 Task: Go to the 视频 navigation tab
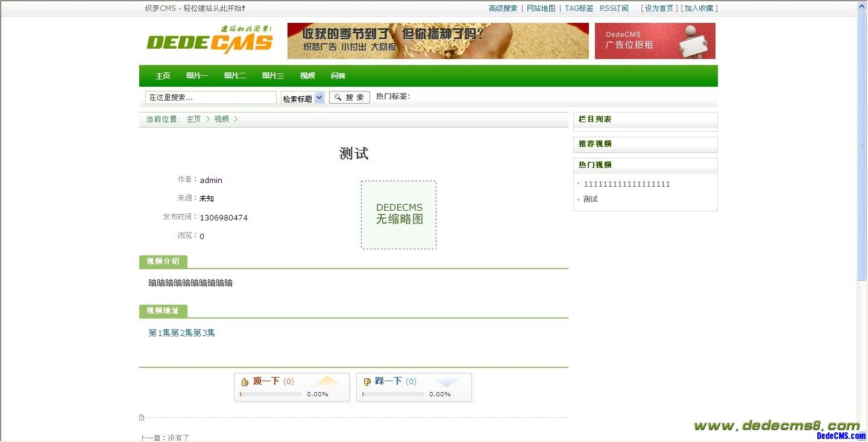click(x=307, y=76)
